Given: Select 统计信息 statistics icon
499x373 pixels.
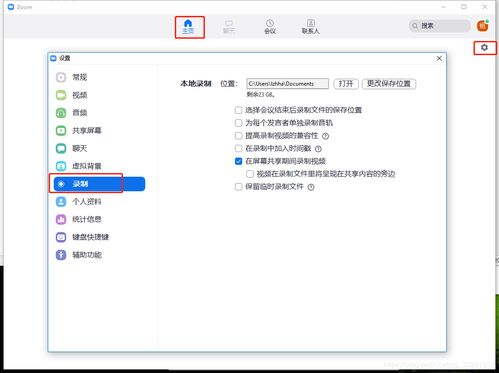Looking at the screenshot, I should click(x=61, y=219).
